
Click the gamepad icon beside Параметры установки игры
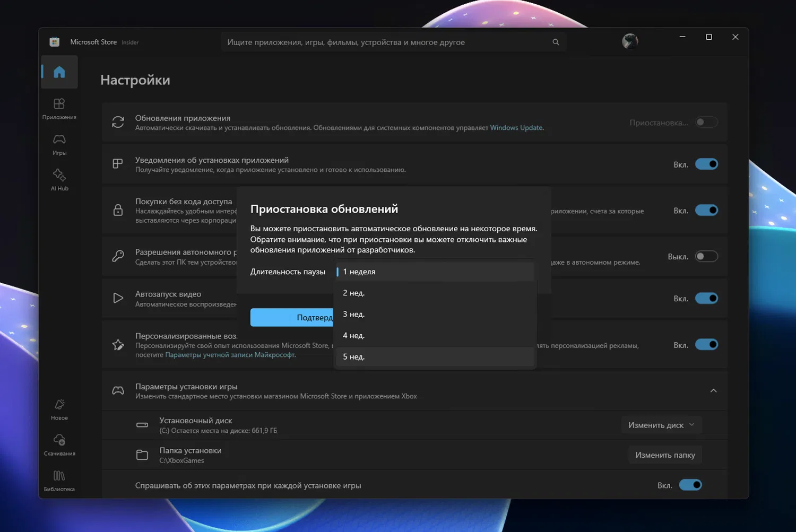point(118,391)
